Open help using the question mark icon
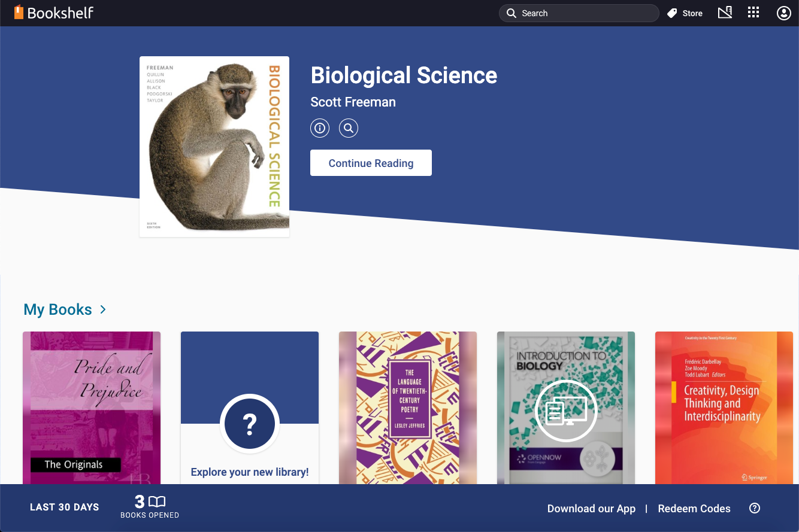 coord(755,507)
